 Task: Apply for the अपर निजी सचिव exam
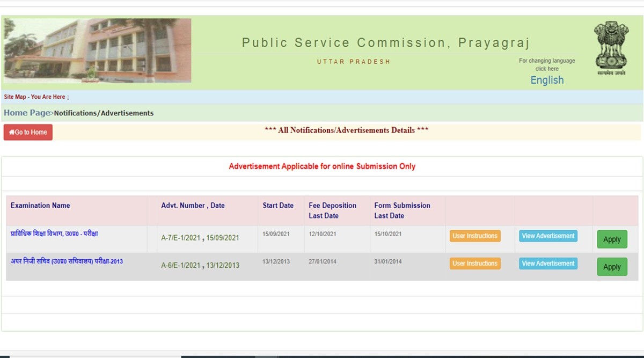pyautogui.click(x=612, y=267)
